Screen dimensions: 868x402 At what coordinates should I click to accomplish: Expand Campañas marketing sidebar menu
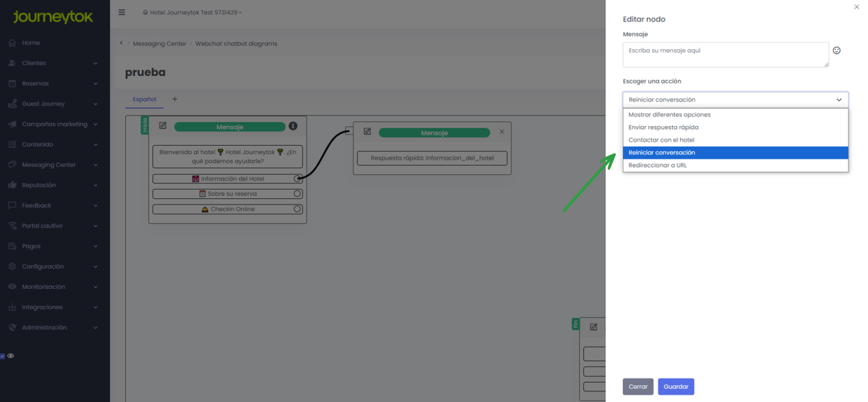[55, 124]
